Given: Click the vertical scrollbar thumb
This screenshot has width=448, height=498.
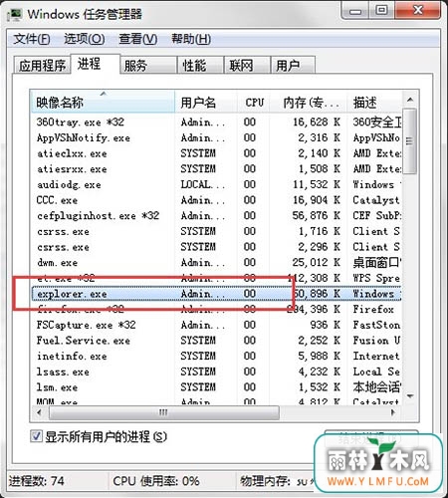Looking at the screenshot, I should point(410,141).
